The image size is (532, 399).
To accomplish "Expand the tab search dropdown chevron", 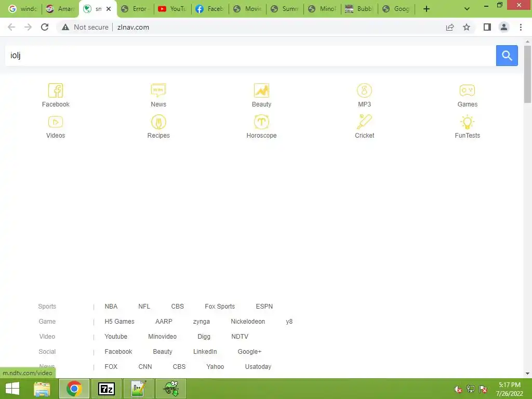I will 467,9.
